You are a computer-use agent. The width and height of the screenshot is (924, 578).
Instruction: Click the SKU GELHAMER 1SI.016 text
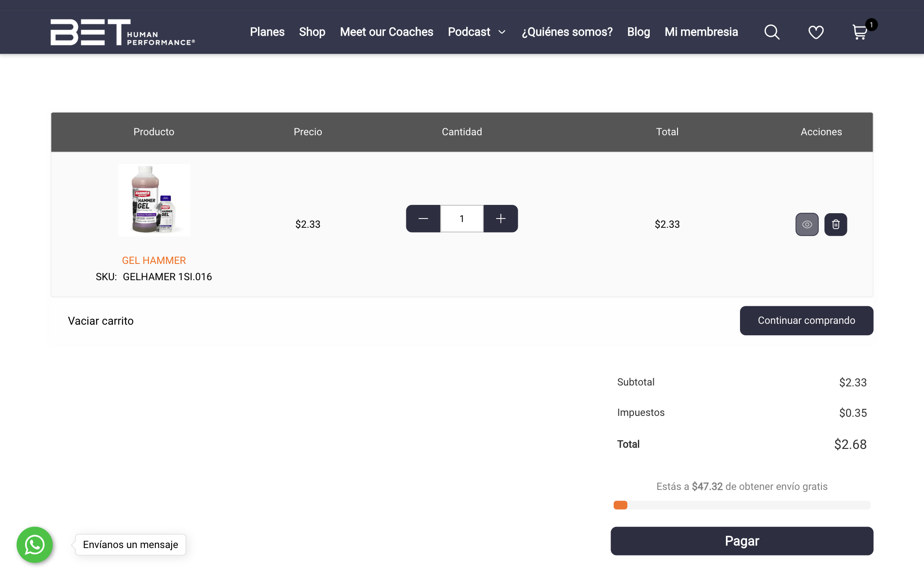point(154,277)
